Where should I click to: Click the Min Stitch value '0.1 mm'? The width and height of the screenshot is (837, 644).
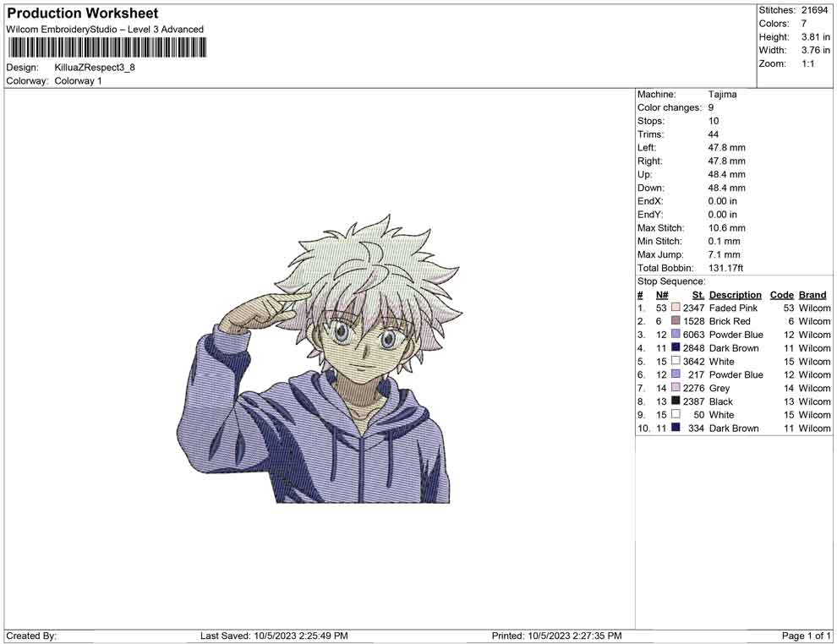724,241
